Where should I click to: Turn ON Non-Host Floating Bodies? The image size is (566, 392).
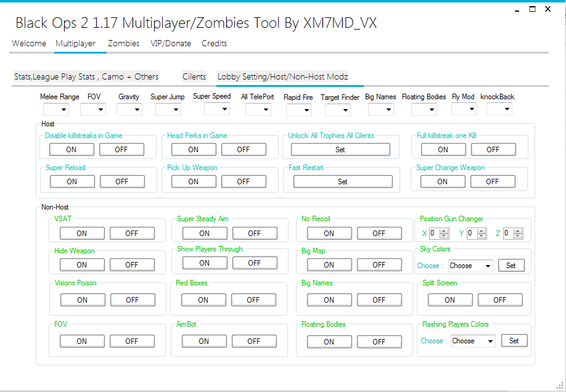click(329, 341)
